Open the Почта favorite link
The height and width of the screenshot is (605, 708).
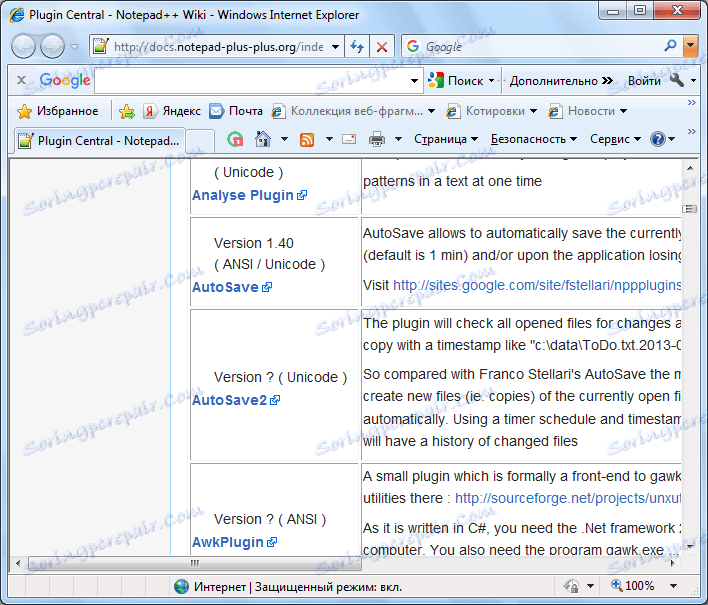click(x=236, y=111)
